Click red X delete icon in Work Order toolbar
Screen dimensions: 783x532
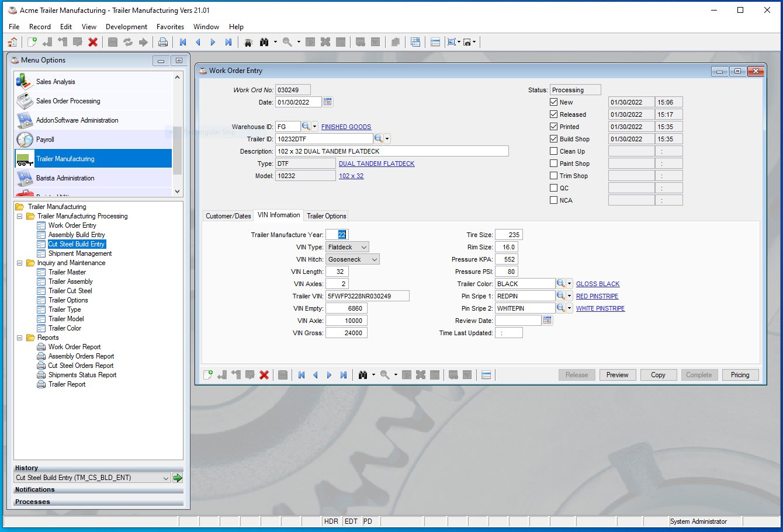pyautogui.click(x=264, y=375)
